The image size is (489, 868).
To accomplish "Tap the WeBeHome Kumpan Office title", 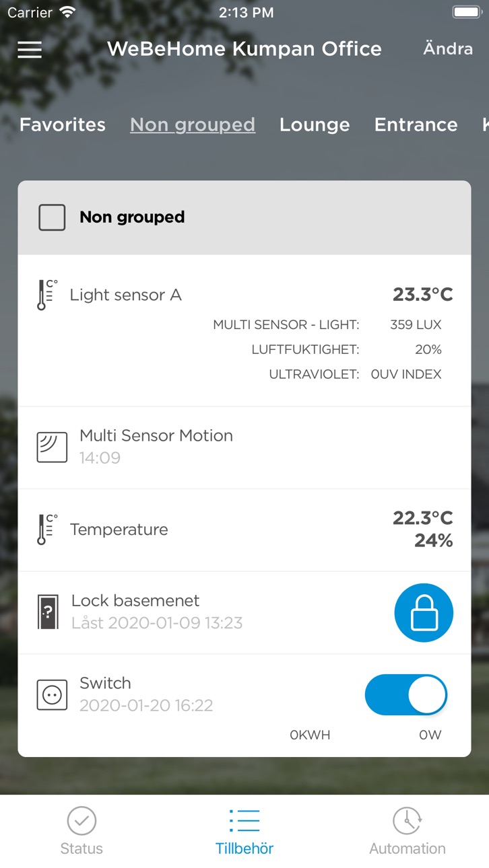I will [244, 48].
